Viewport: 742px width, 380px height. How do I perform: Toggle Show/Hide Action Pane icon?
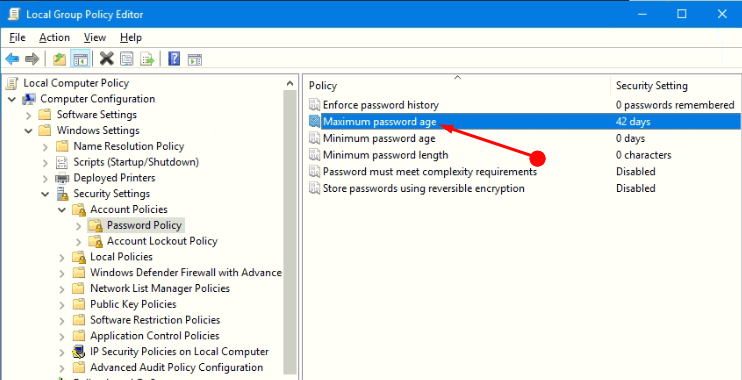195,59
